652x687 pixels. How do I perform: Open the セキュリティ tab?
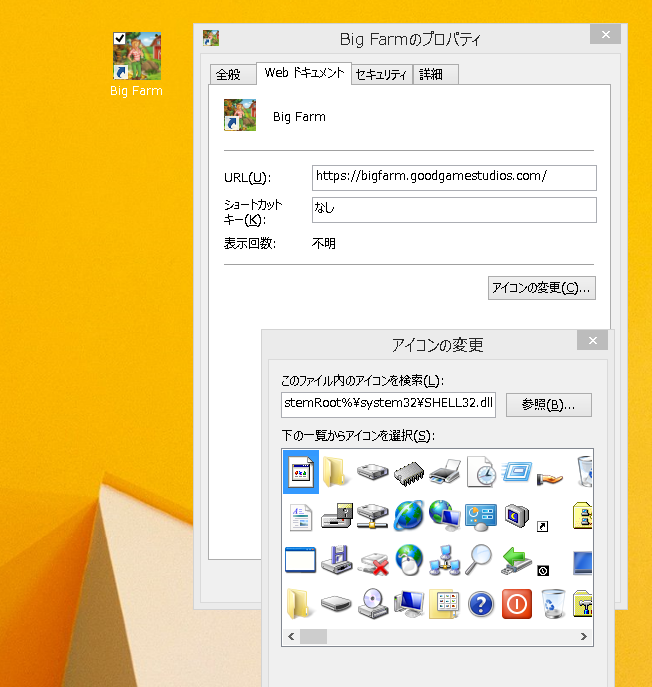pos(382,74)
